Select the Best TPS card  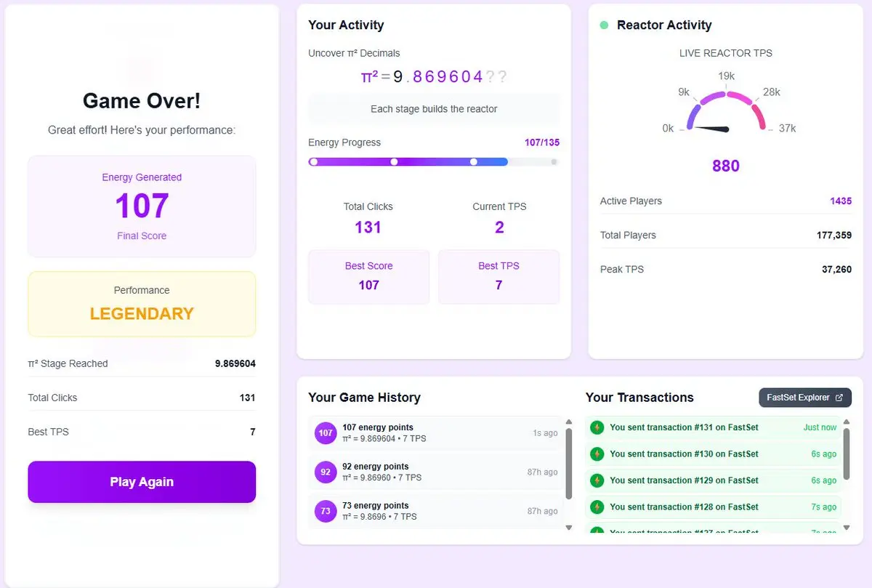[499, 276]
